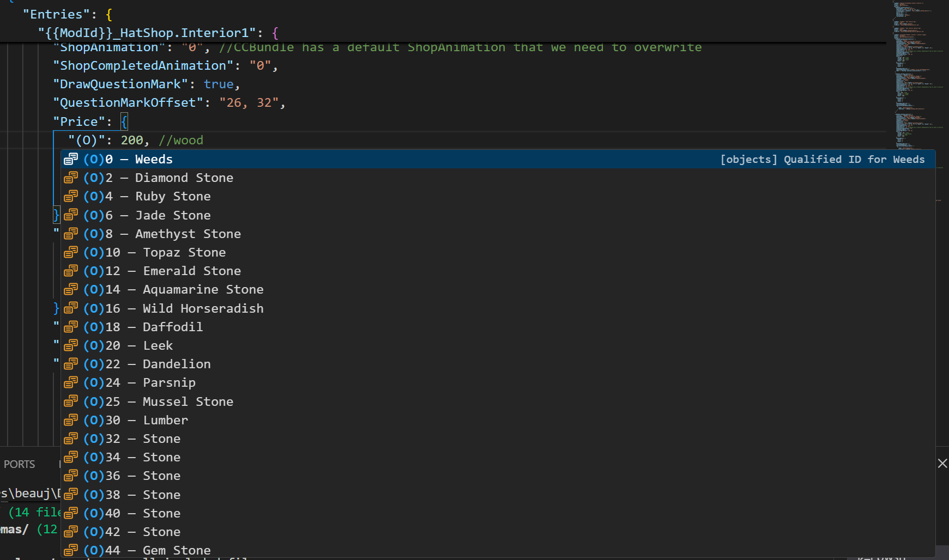Choose (O)40 – Stone suggestion
This screenshot has width=949, height=560.
(x=498, y=513)
